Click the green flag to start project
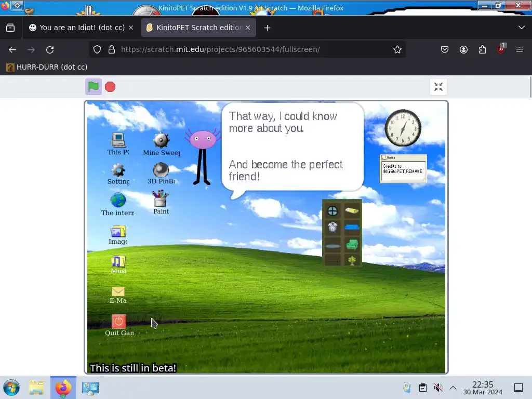Viewport: 532px width, 399px height. [x=94, y=87]
